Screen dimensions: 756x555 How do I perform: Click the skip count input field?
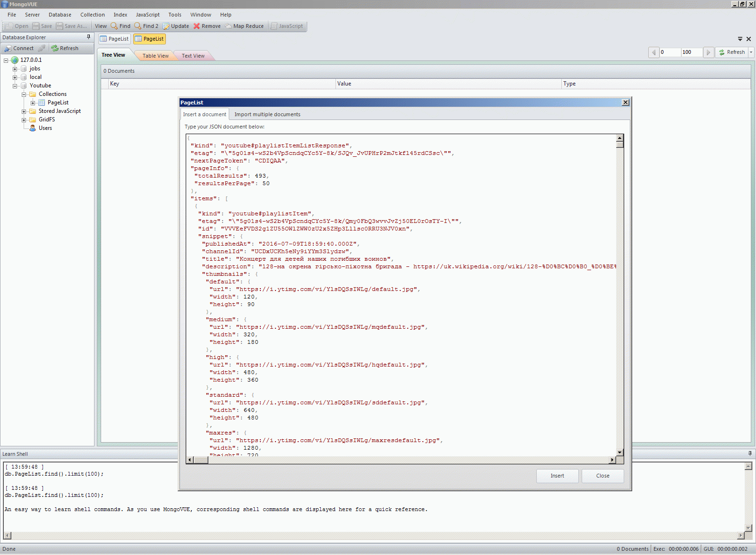670,52
